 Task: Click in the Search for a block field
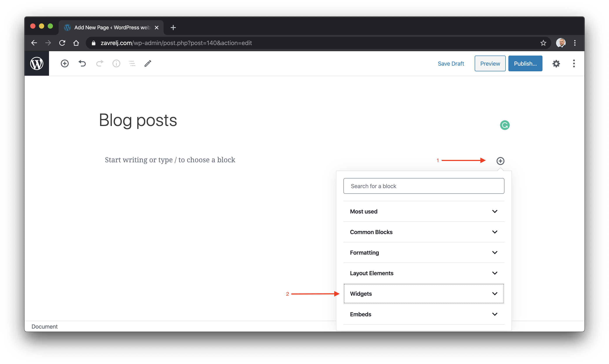(x=423, y=186)
